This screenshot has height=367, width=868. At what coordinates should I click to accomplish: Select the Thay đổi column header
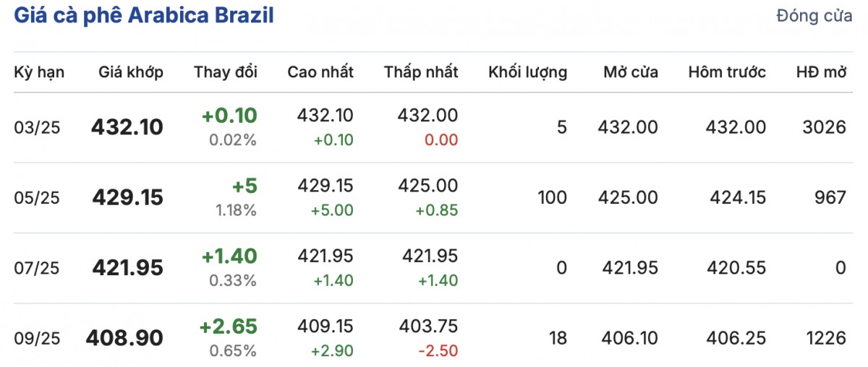pyautogui.click(x=225, y=72)
